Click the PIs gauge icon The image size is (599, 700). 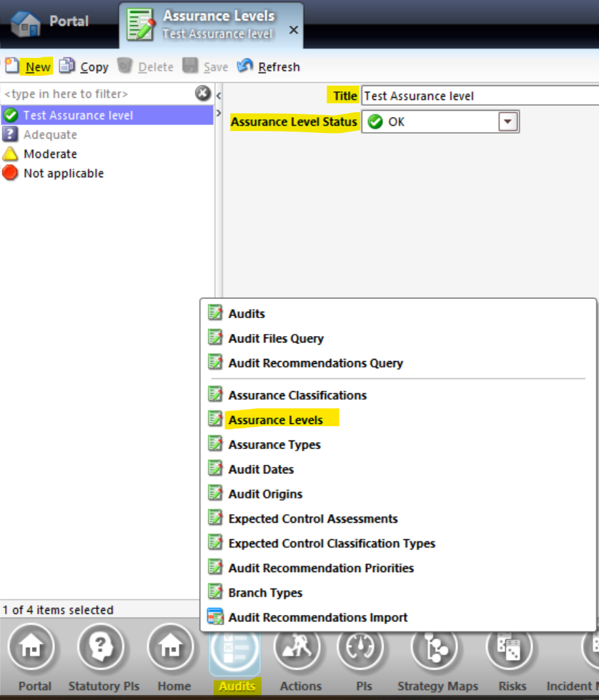[x=361, y=646]
